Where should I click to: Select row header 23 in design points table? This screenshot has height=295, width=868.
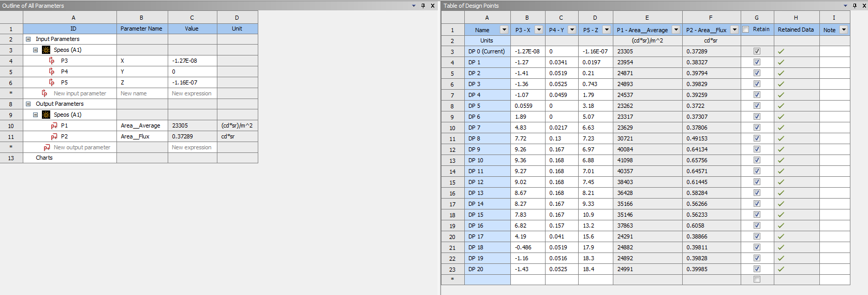[x=452, y=269]
